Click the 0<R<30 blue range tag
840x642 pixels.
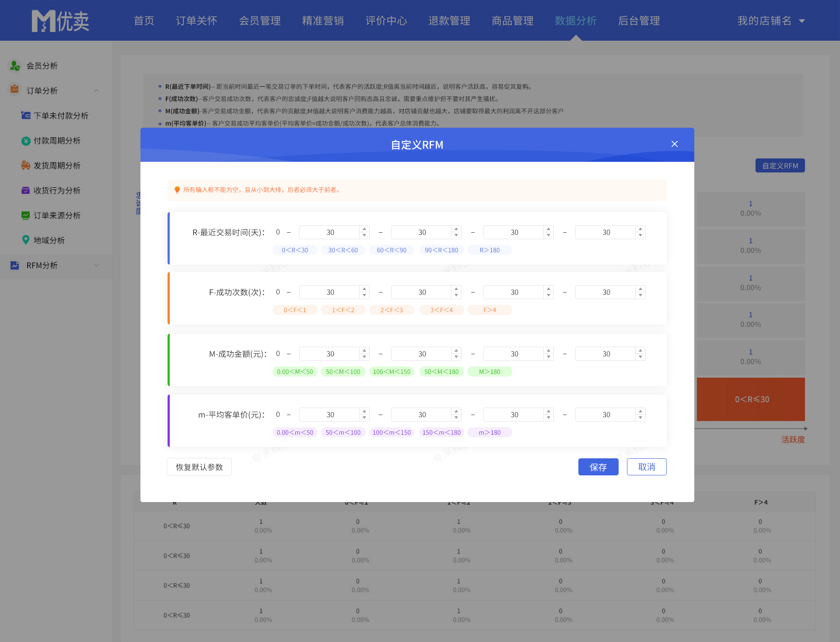[295, 250]
